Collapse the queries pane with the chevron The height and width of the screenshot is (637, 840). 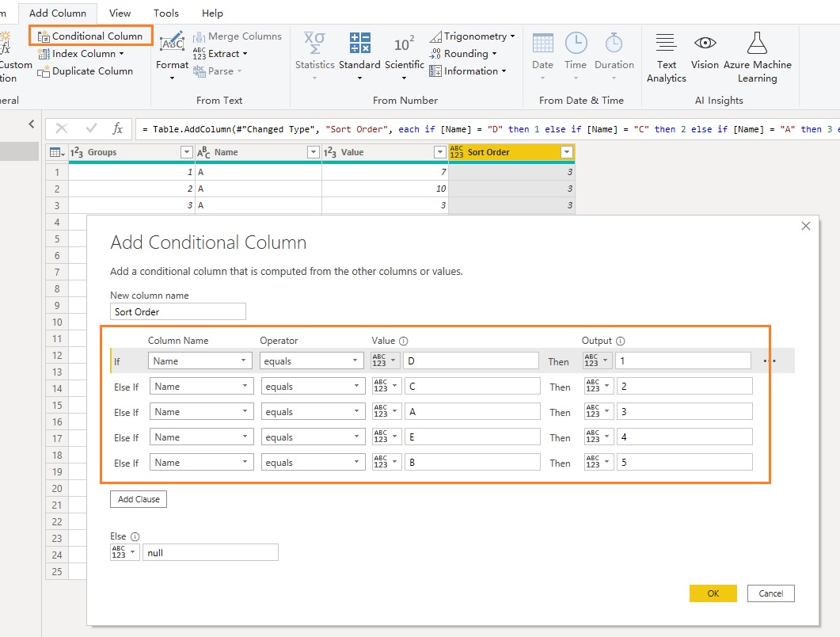point(32,124)
